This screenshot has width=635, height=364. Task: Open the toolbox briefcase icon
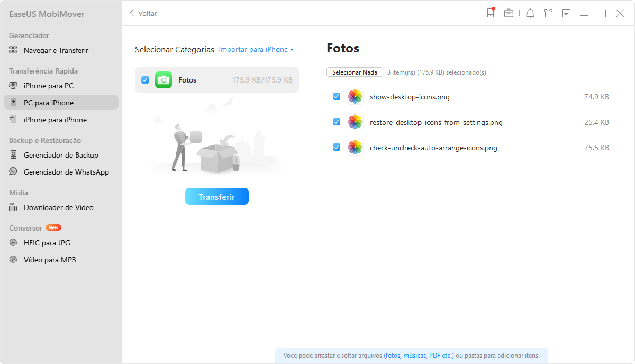point(509,13)
